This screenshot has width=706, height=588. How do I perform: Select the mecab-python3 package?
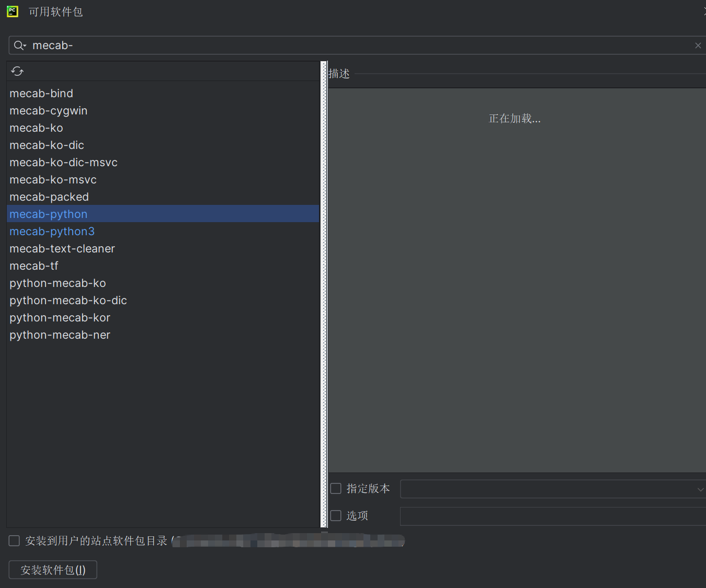click(52, 231)
